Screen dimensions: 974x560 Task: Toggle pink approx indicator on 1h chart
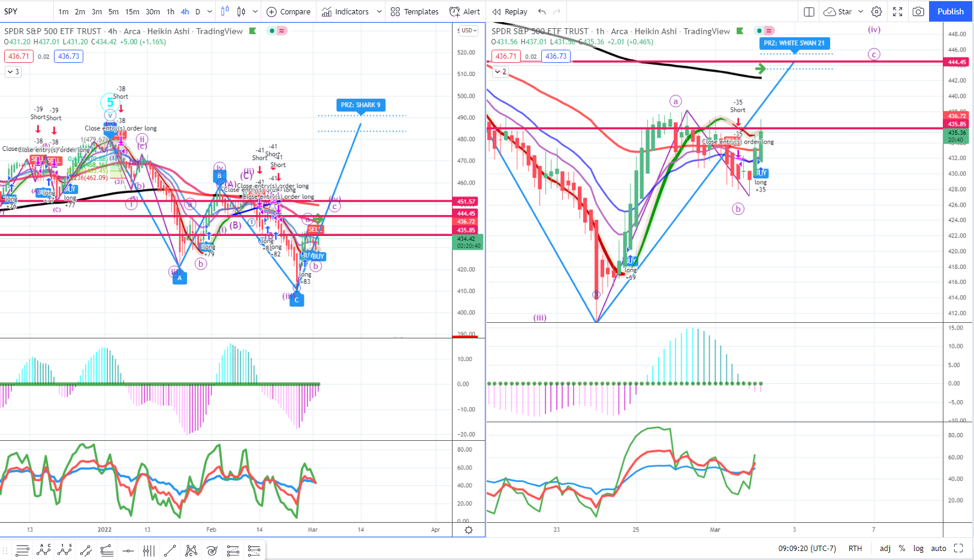(769, 31)
